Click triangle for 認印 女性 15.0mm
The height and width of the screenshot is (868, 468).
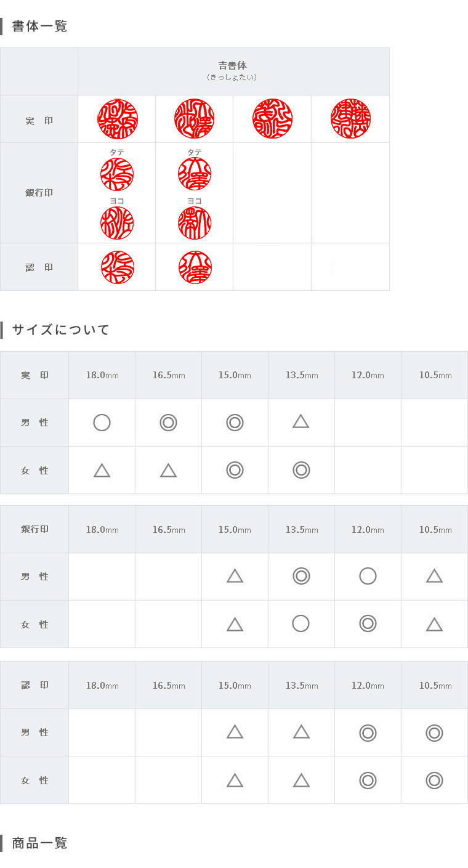(235, 781)
